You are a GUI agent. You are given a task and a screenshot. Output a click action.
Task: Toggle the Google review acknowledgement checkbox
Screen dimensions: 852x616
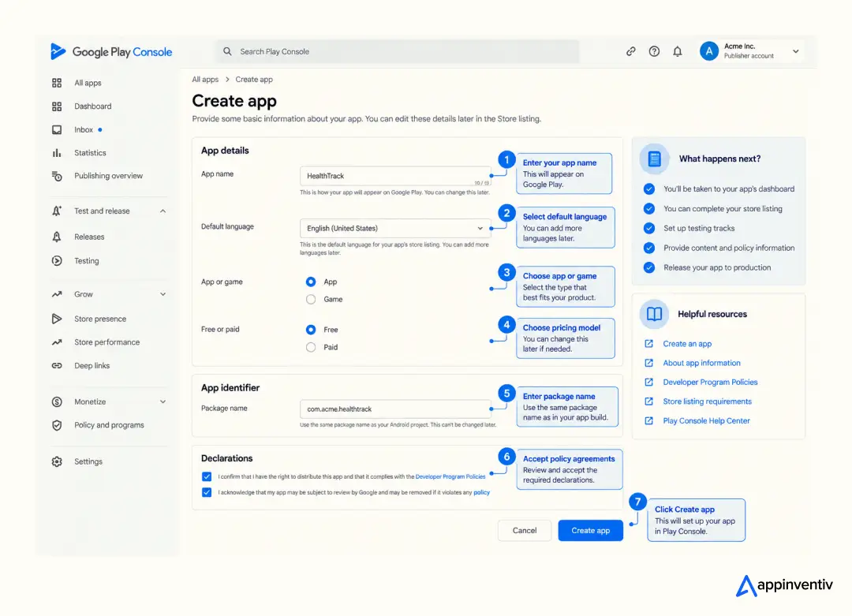click(207, 492)
